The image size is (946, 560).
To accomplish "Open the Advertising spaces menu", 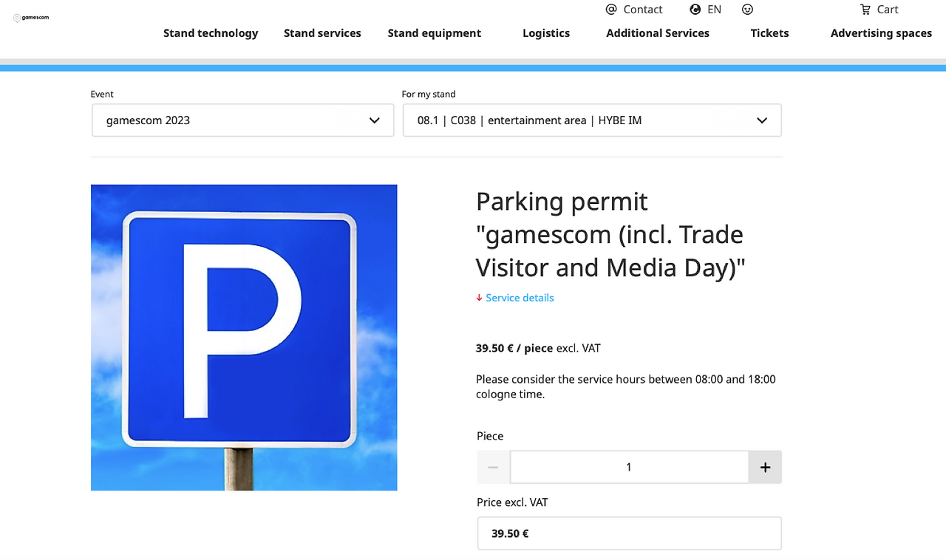I will [x=881, y=33].
